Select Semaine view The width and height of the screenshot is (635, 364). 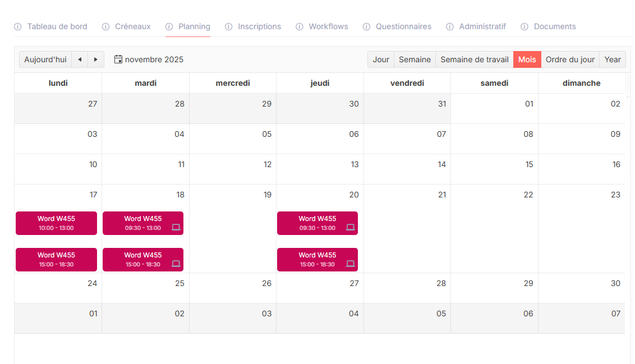(415, 59)
